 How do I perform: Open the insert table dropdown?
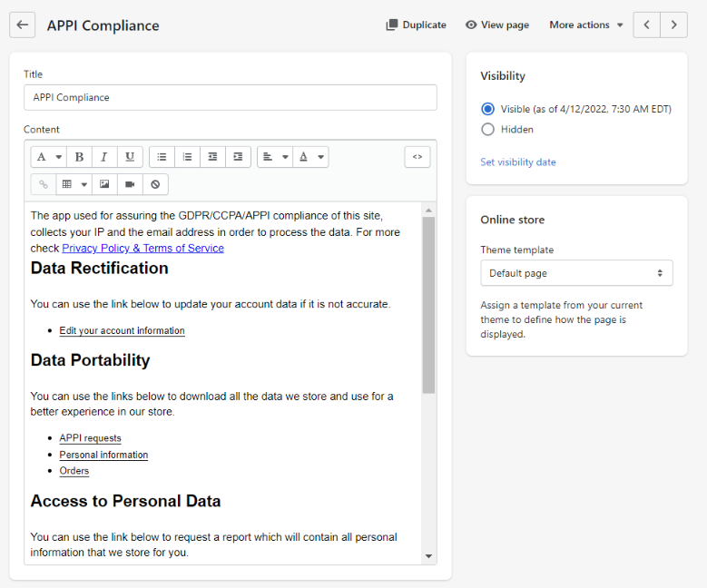[74, 184]
